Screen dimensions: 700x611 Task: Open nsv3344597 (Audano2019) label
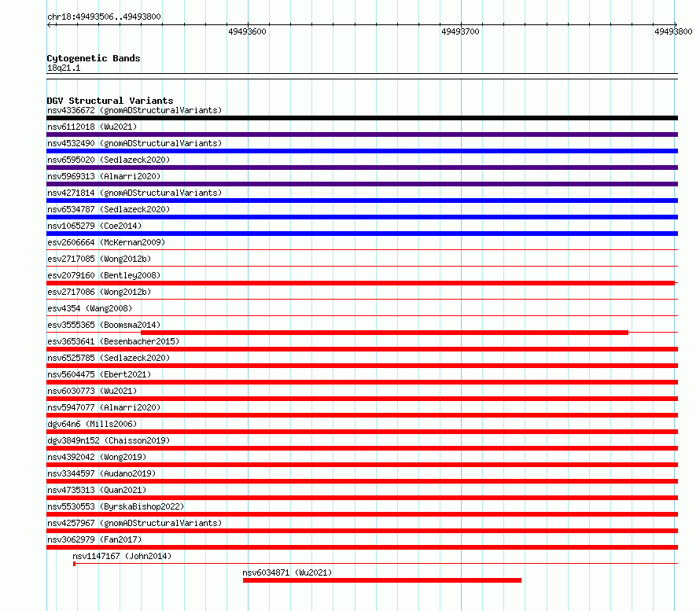(101, 473)
